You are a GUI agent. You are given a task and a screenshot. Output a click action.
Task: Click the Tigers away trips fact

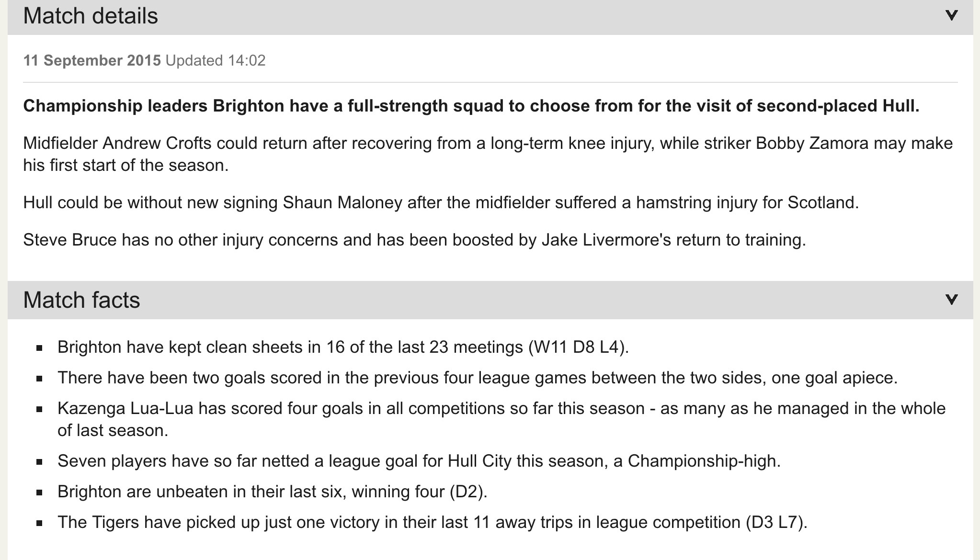pyautogui.click(x=433, y=522)
